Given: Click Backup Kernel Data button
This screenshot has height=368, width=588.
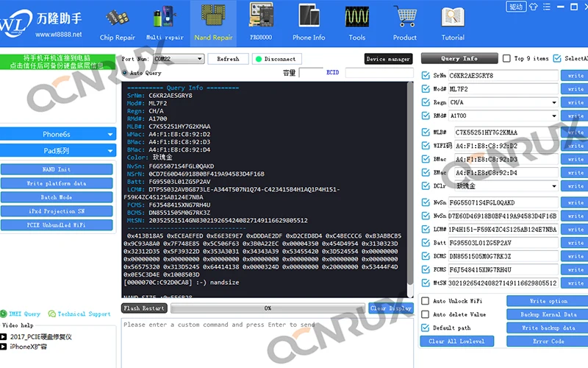Looking at the screenshot, I should pos(548,314).
